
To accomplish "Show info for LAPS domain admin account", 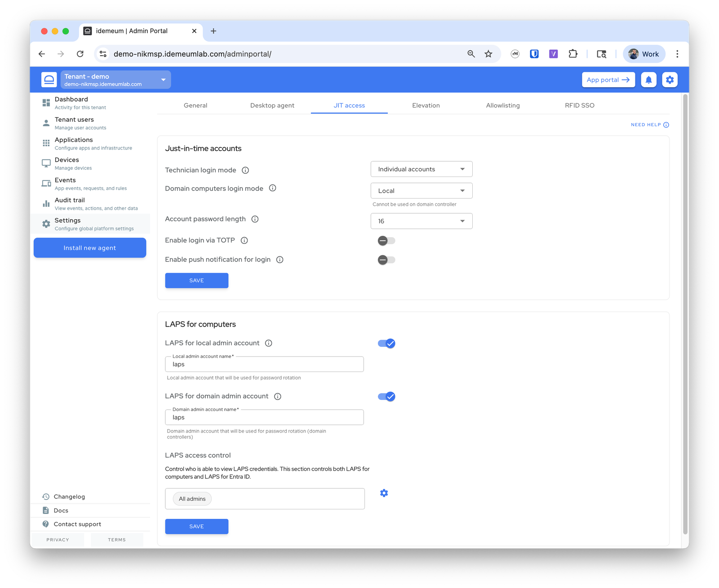I will tap(278, 396).
